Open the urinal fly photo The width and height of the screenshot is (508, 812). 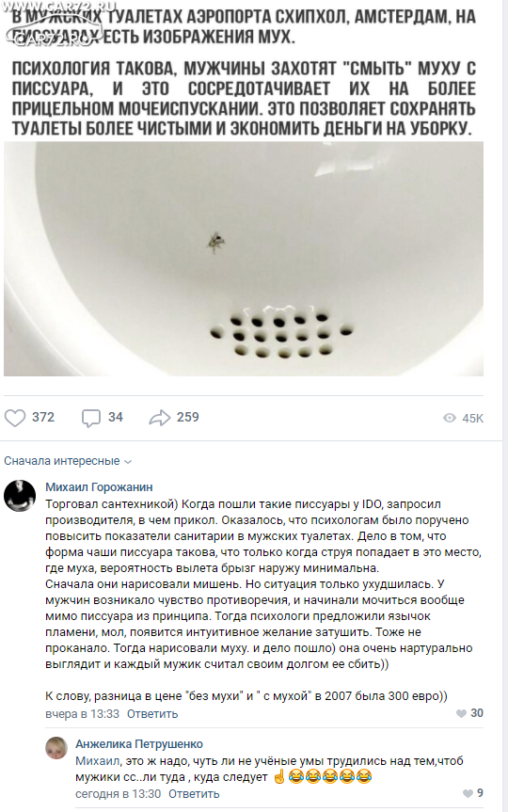coord(244,259)
